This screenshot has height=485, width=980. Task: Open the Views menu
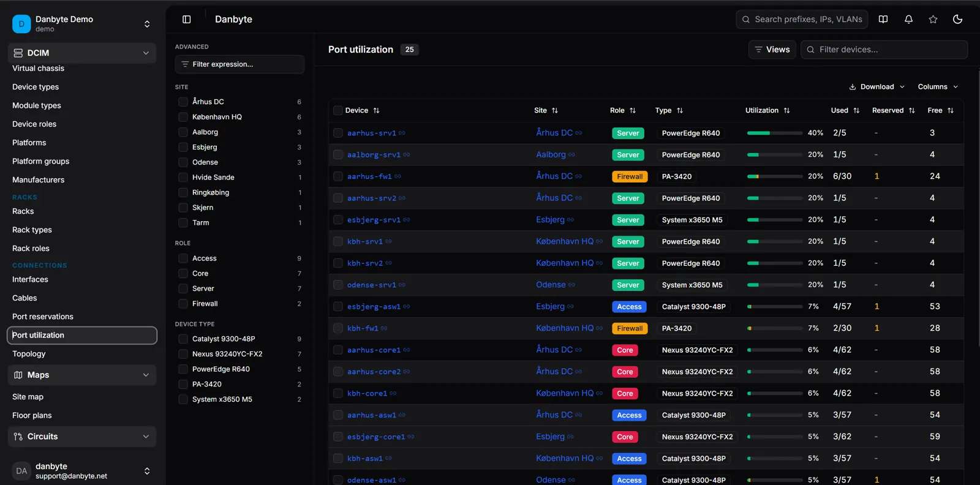[x=772, y=50]
